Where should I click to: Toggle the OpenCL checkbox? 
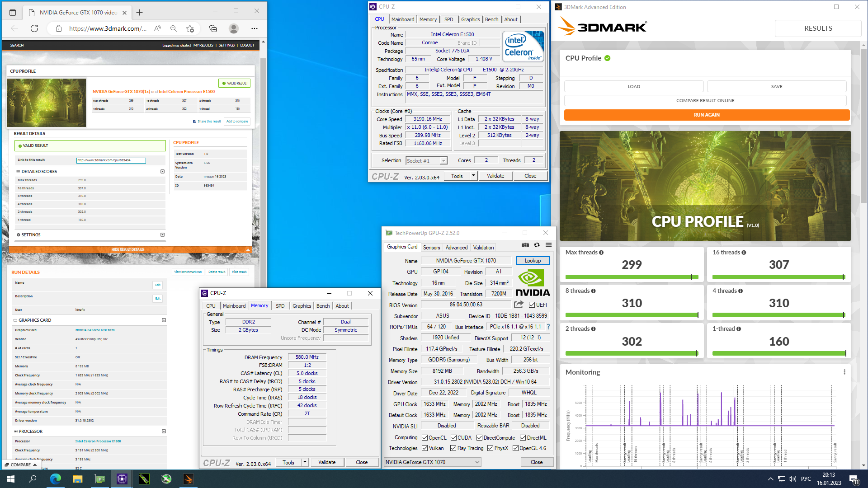(425, 438)
